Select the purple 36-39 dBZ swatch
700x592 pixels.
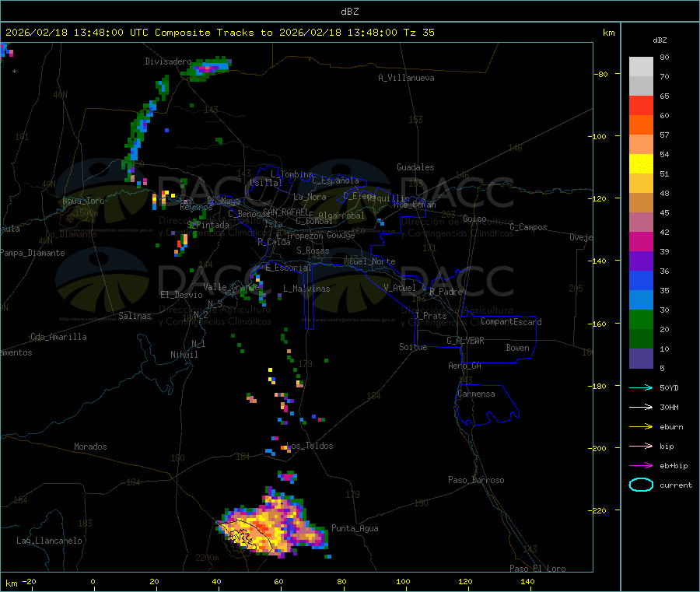coord(641,261)
